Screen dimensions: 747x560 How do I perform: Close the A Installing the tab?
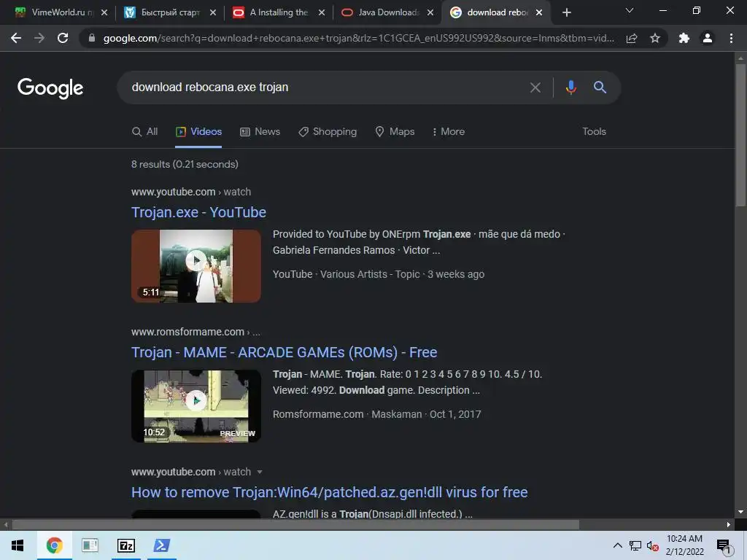[x=322, y=12]
